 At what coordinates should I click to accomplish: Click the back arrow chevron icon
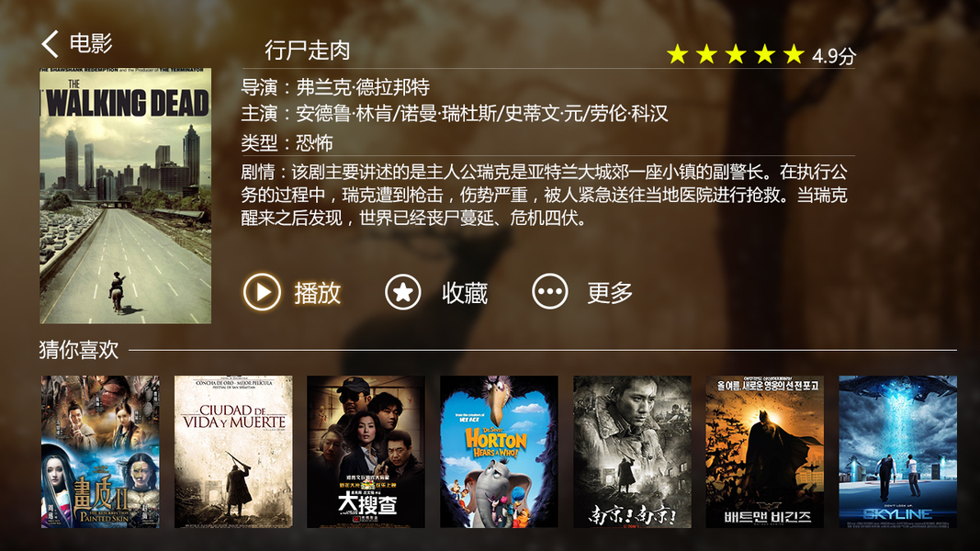tap(50, 44)
